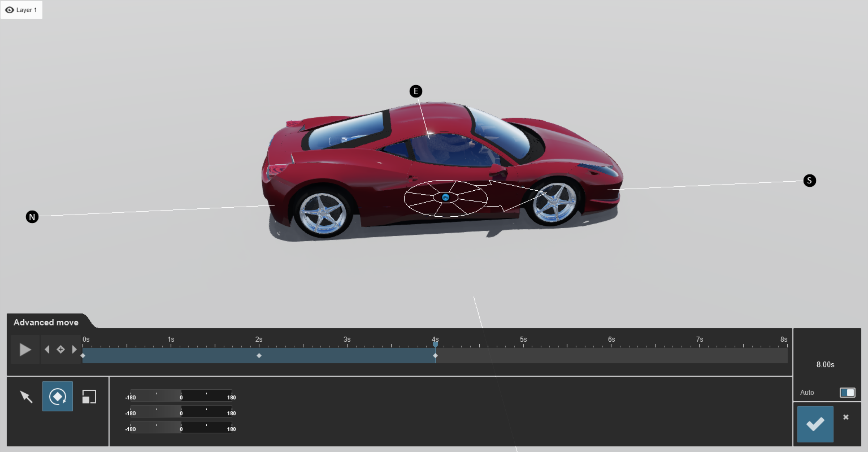This screenshot has height=452, width=868.
Task: Click the Advanced move tab
Action: 46,323
